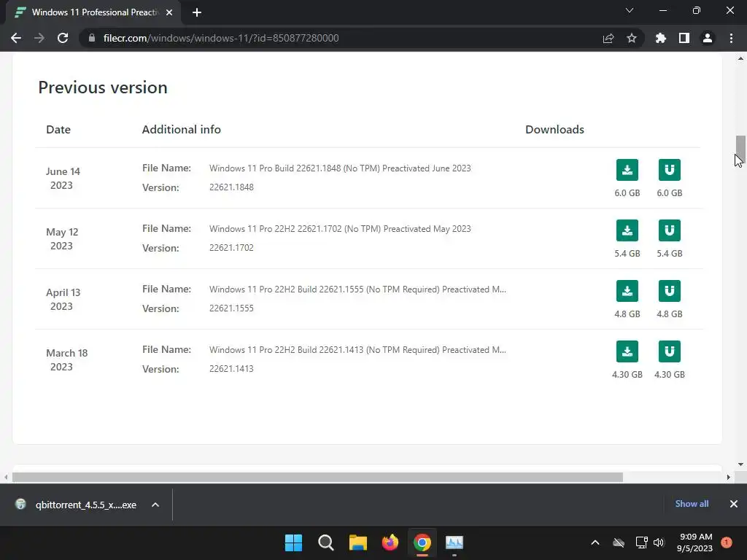The image size is (747, 560).
Task: Open the tab search dropdown
Action: point(630,10)
